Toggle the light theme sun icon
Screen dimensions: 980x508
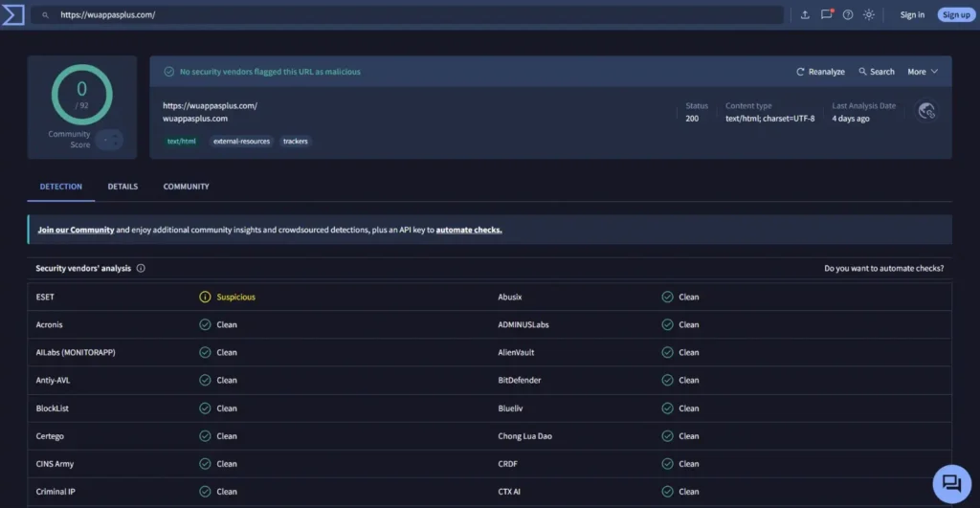tap(869, 15)
